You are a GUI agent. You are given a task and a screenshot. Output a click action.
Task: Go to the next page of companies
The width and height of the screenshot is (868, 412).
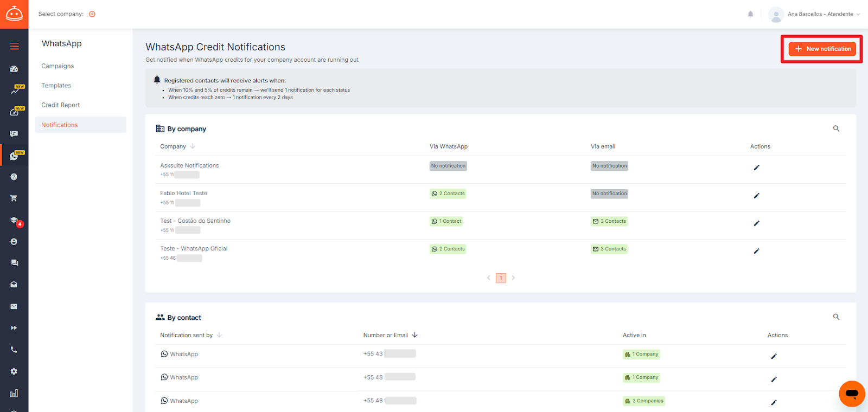coord(513,278)
